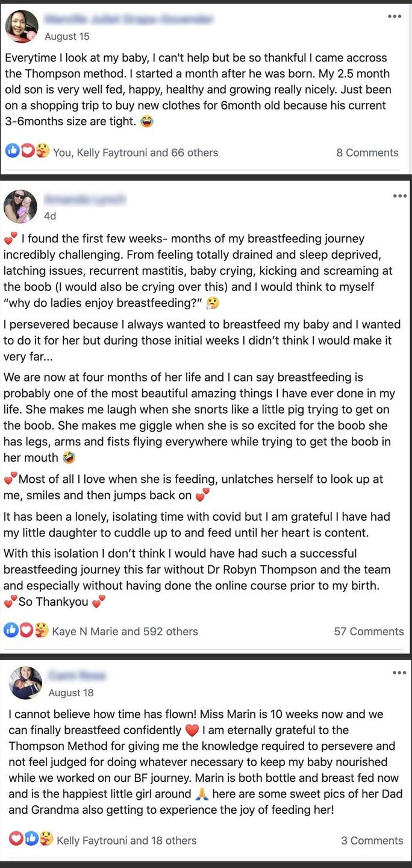The height and width of the screenshot is (868, 412).
Task: Click the heart reaction icon on August 18 post
Action: 16,838
